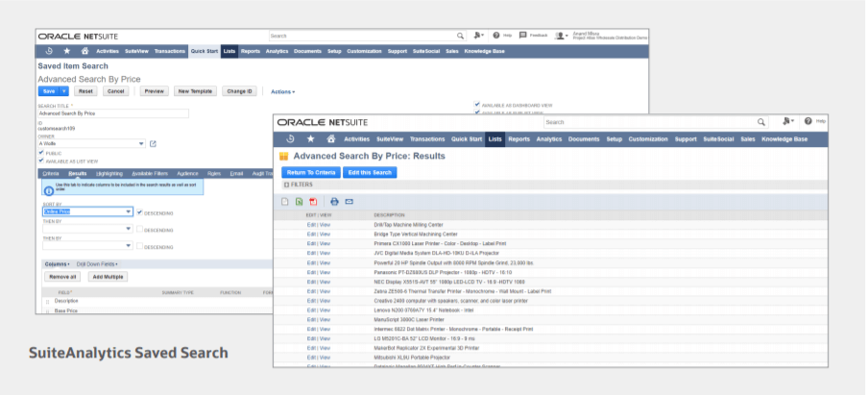Print the search results
The image size is (868, 395).
pos(334,202)
